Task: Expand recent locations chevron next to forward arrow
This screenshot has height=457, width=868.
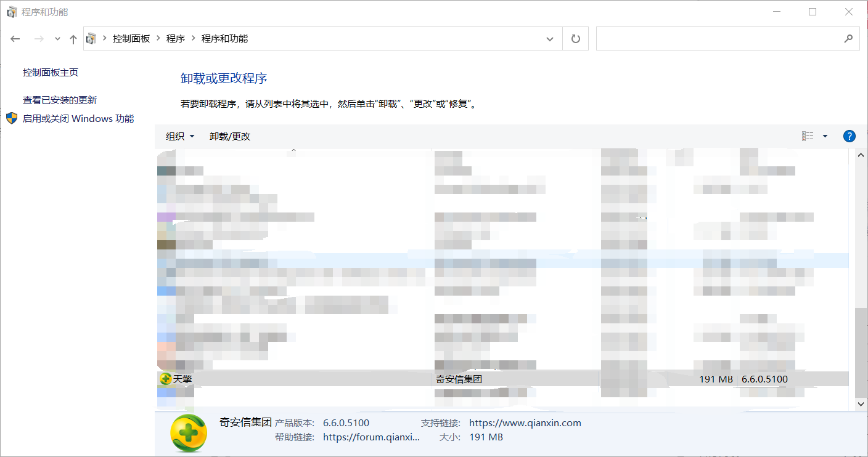Action: click(57, 38)
